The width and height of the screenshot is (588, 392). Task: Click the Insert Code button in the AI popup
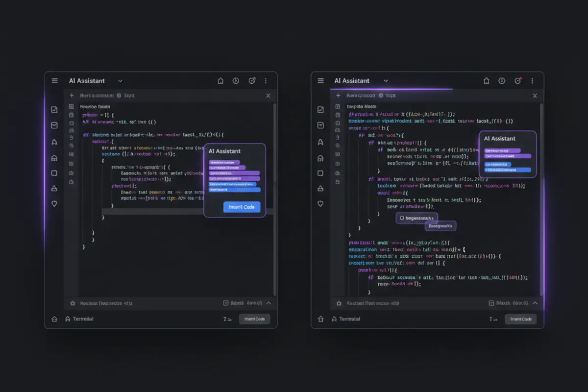coord(242,207)
